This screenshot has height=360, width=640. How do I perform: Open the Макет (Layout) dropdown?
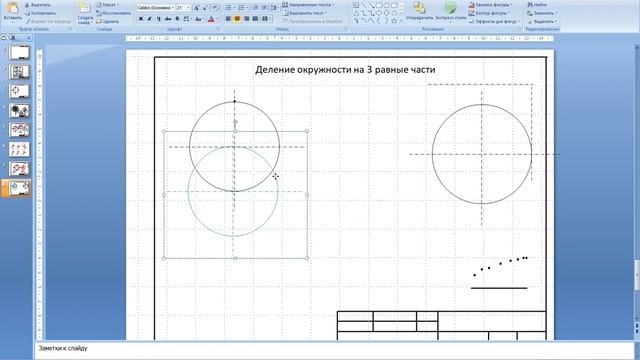click(x=108, y=5)
